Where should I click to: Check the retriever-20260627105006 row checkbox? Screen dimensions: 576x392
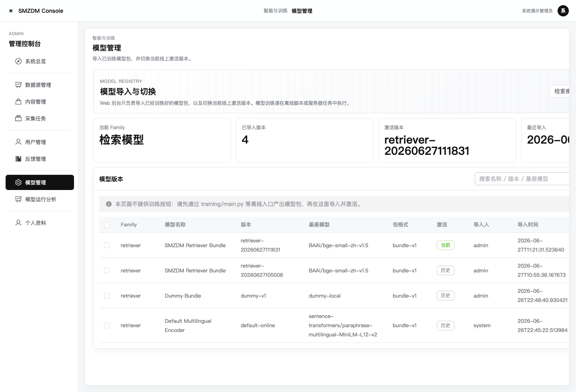tap(107, 270)
